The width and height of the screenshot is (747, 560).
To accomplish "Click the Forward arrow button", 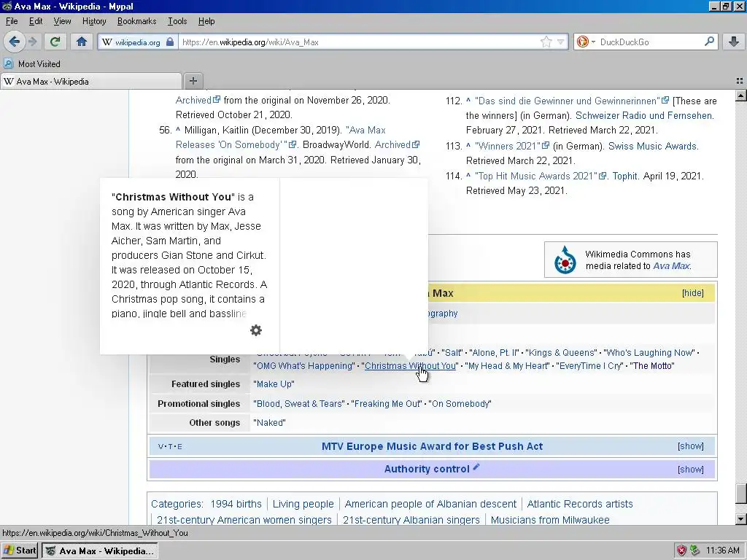I will click(32, 42).
